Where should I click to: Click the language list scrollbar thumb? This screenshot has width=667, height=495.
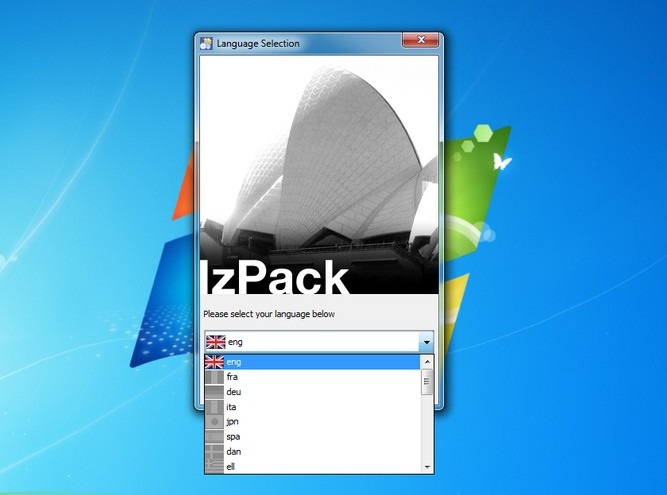[427, 382]
